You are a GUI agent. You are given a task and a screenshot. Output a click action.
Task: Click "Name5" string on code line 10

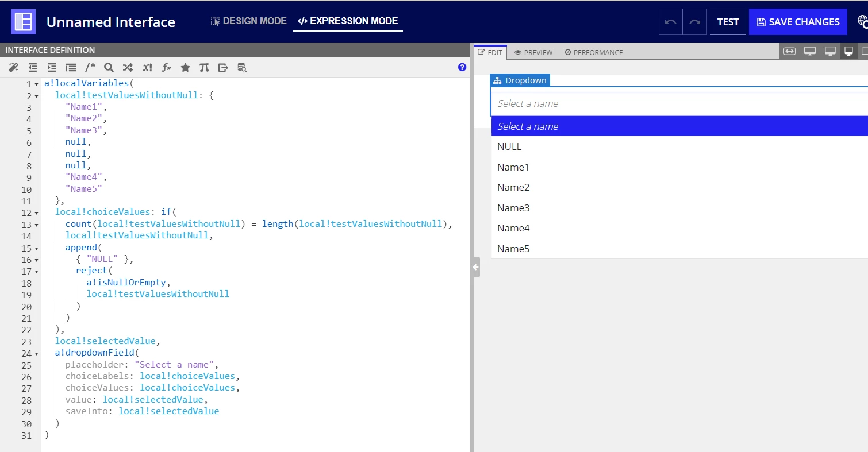(83, 189)
